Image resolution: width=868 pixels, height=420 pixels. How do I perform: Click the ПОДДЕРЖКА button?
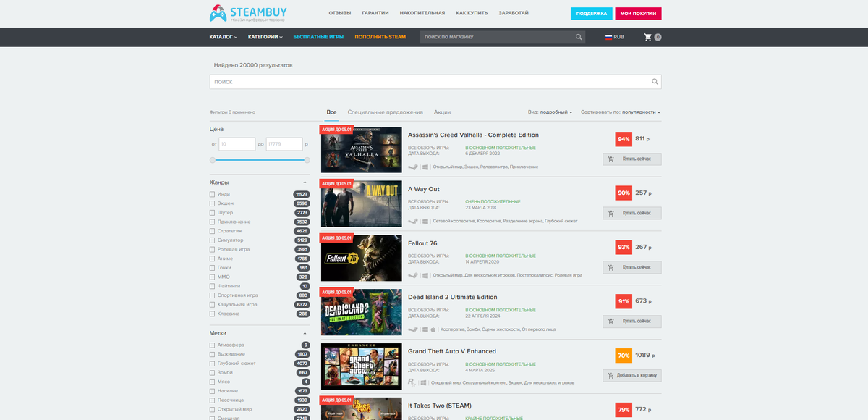591,14
